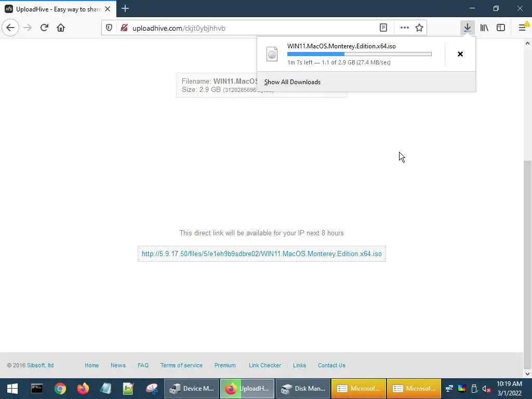Open Terms of service link
532x399 pixels.
[181, 365]
